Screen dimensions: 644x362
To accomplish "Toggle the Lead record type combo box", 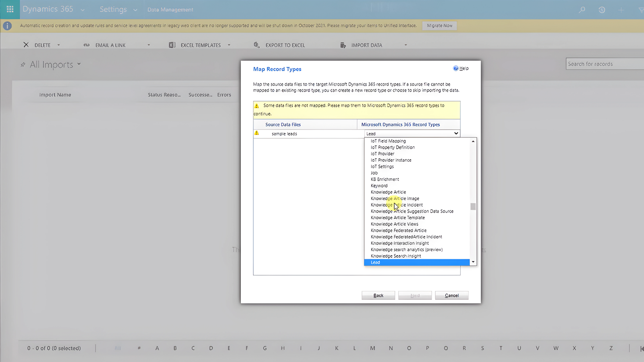I will (412, 133).
